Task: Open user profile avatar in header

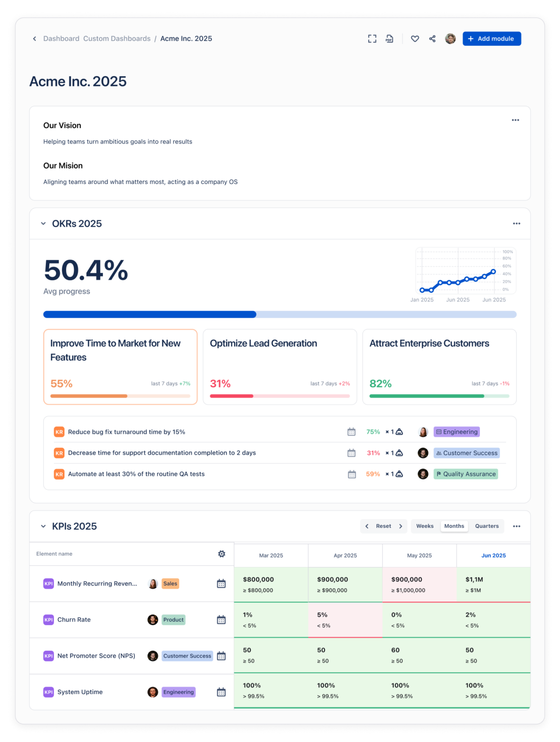Action: pos(450,39)
